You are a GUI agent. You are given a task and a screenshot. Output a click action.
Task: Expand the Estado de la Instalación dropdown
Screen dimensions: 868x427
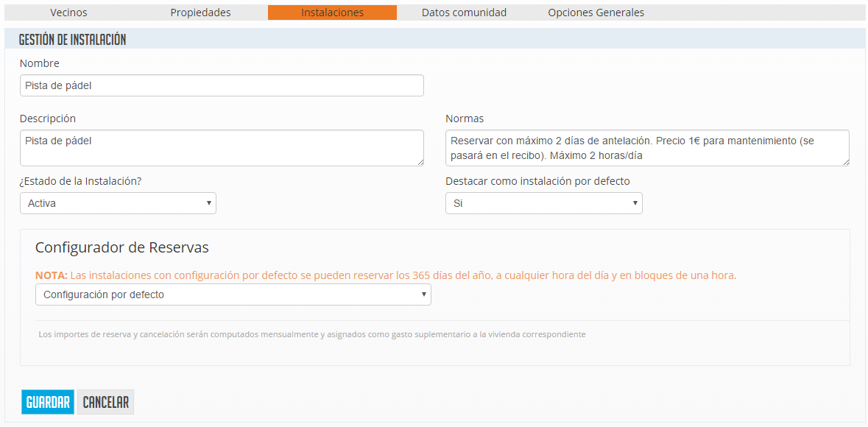pos(118,203)
